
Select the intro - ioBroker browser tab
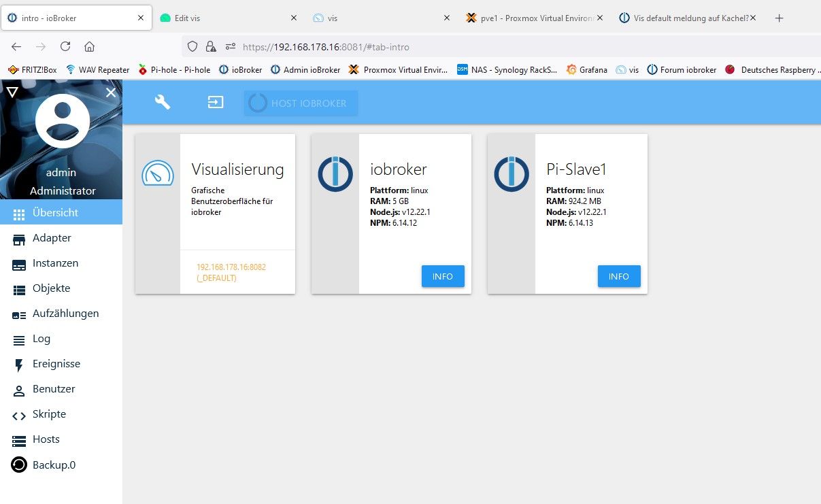(x=75, y=18)
